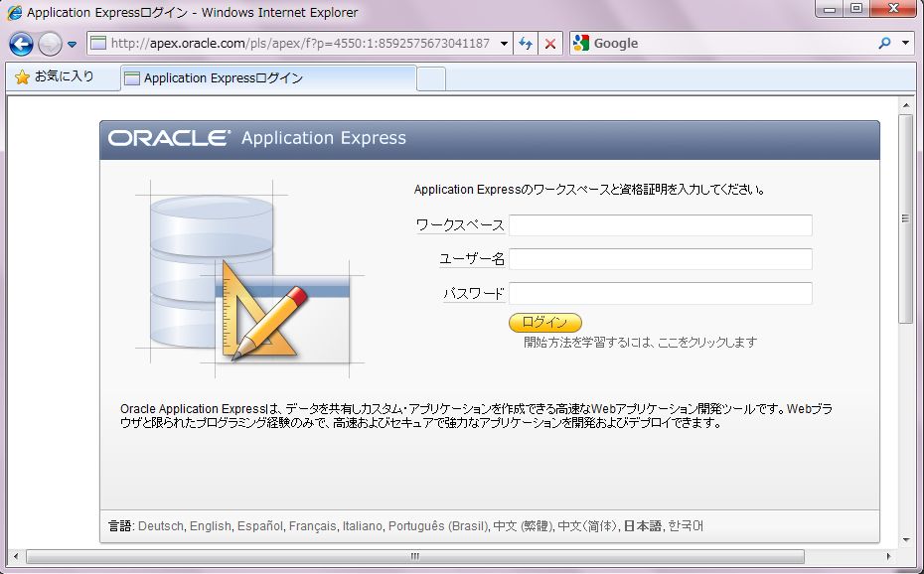Focus the パスワード input field
The height and width of the screenshot is (574, 924).
coord(660,293)
